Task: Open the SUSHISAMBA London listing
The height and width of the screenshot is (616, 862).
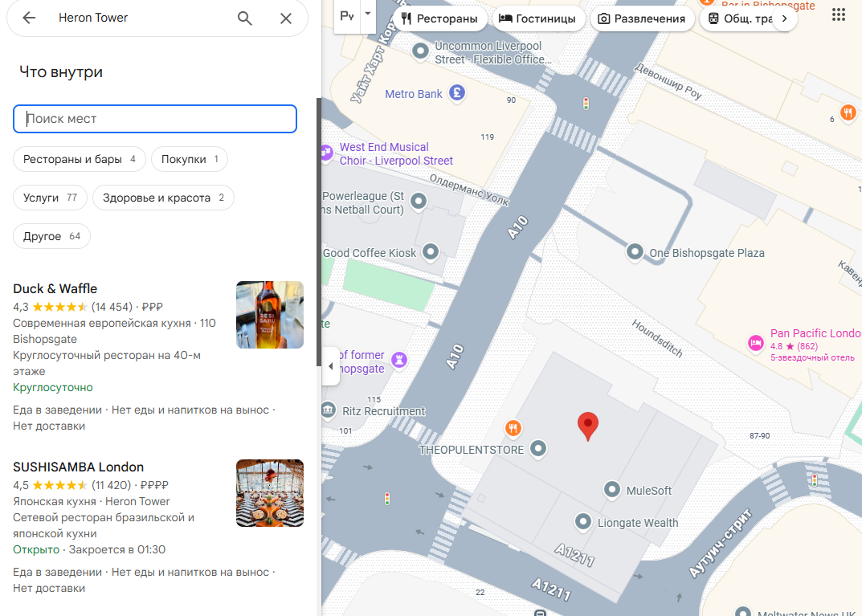Action: (x=79, y=467)
